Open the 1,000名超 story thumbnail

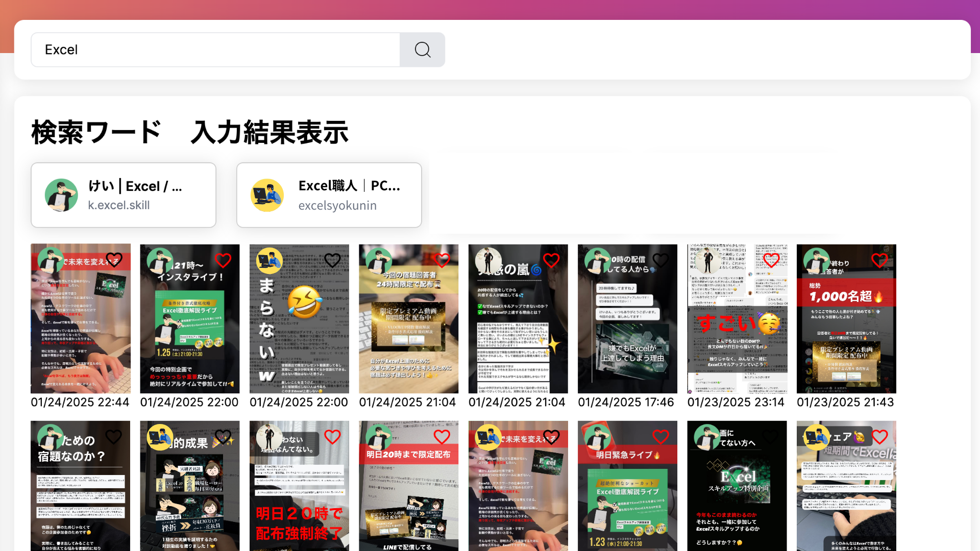[x=846, y=319]
